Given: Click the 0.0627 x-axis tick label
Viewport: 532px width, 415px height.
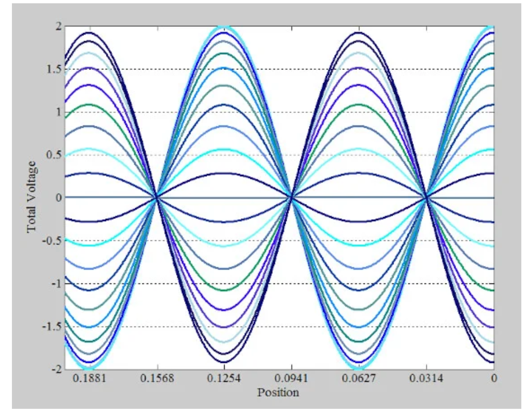Looking at the screenshot, I should point(359,378).
